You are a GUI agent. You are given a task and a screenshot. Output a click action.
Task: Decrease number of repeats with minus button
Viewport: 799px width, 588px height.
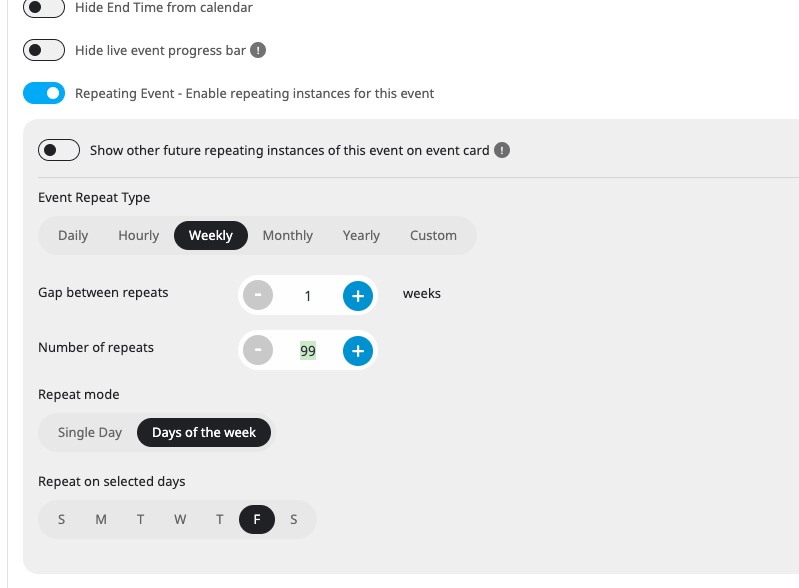pos(258,351)
